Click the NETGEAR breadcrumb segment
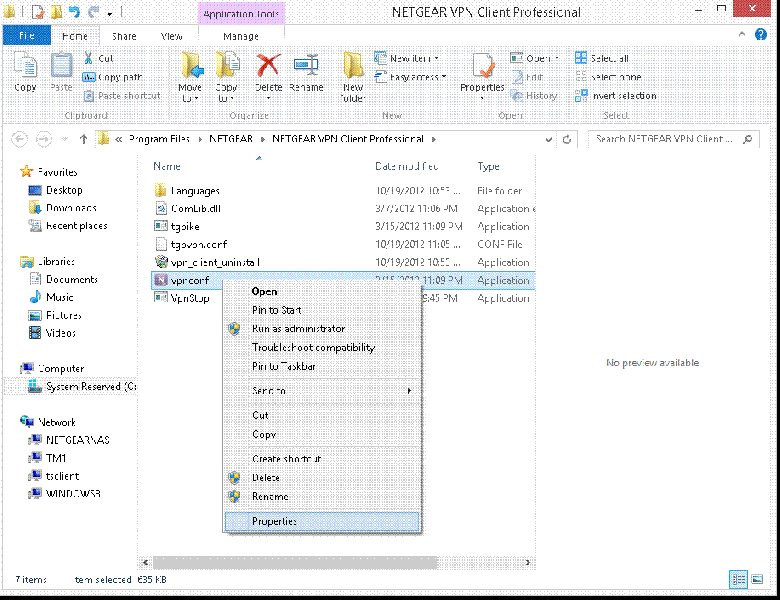Screen dimensions: 780x600 point(231,139)
